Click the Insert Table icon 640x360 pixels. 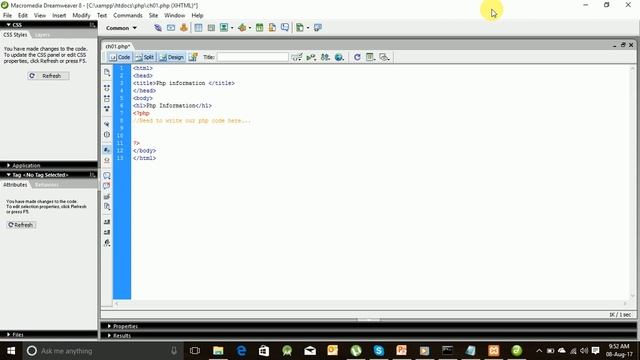pos(198,28)
